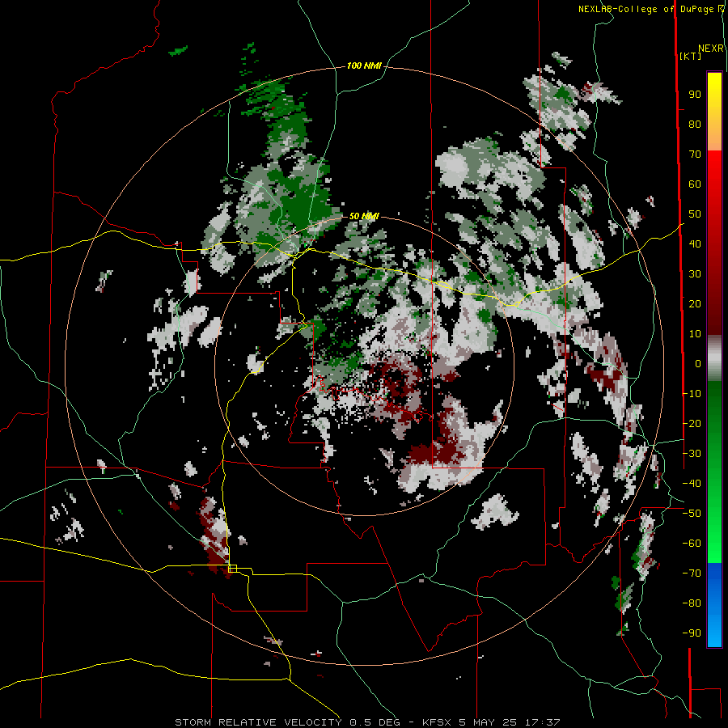The height and width of the screenshot is (728, 728).
Task: Select the -50 scale label
Action: point(692,514)
